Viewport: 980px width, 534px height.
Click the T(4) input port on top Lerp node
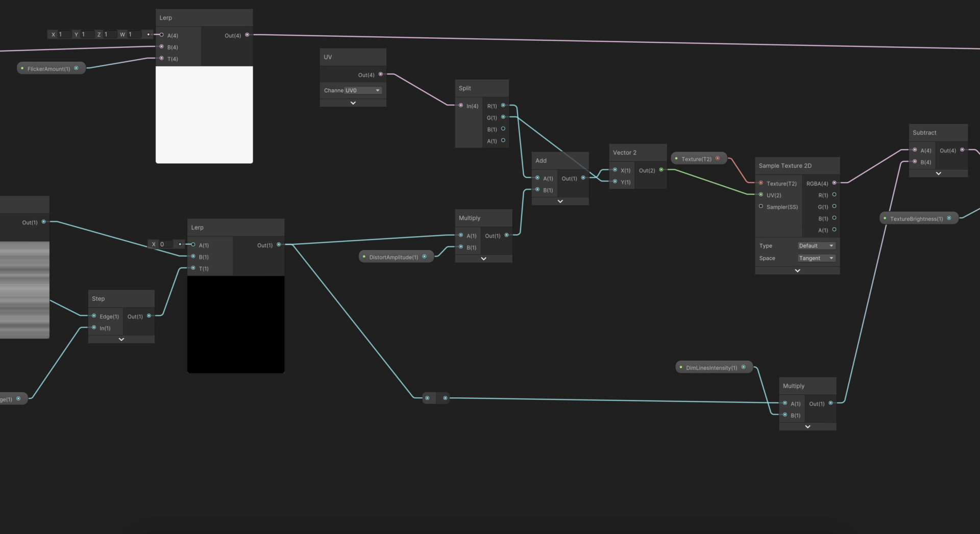pyautogui.click(x=161, y=59)
